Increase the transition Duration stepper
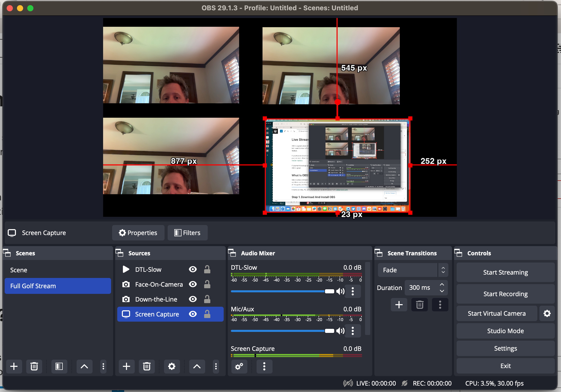This screenshot has width=561, height=392. pyautogui.click(x=442, y=285)
